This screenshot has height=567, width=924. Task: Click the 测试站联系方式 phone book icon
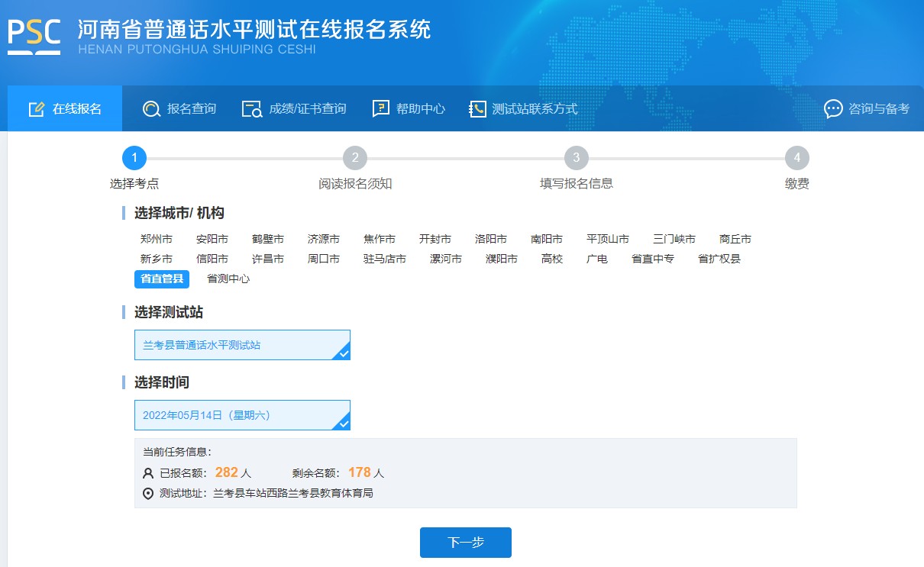(x=477, y=109)
